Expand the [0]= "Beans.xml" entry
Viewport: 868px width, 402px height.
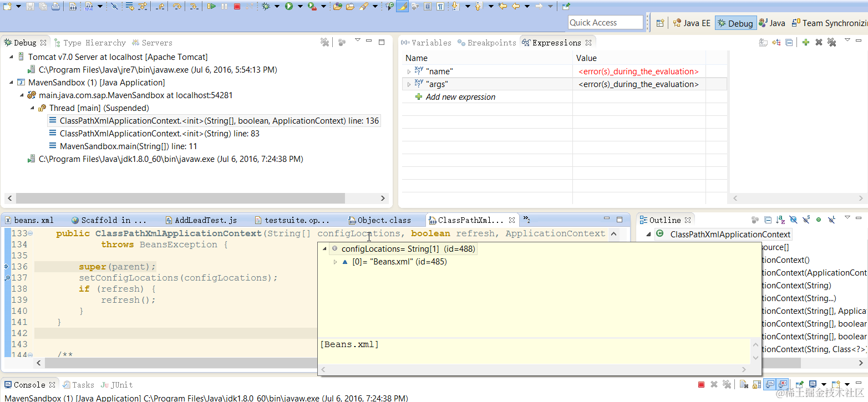(x=335, y=262)
